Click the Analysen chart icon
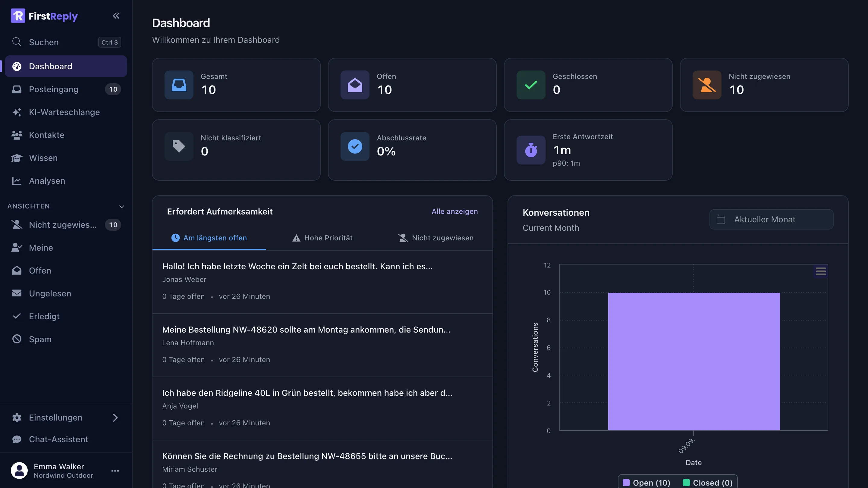 17,181
